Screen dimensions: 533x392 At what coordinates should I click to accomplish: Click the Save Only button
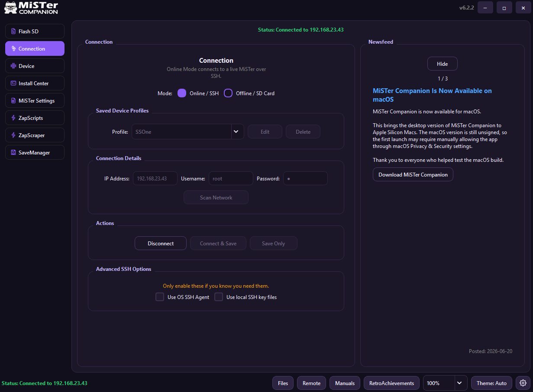274,243
